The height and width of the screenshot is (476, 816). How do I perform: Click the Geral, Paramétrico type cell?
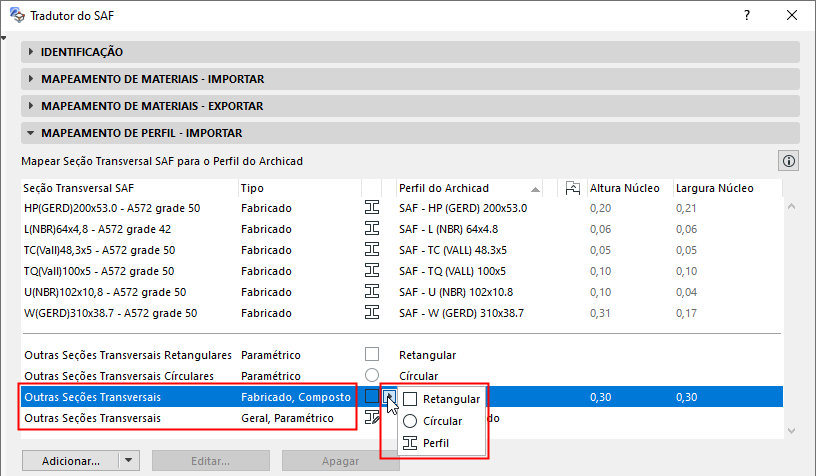coord(287,418)
